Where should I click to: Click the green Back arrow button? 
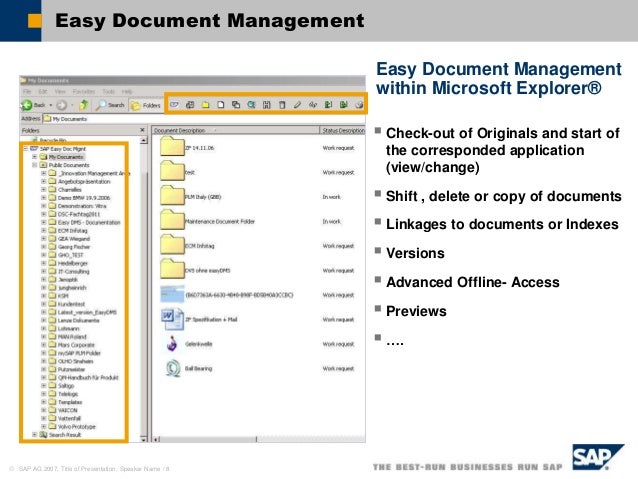(27, 105)
